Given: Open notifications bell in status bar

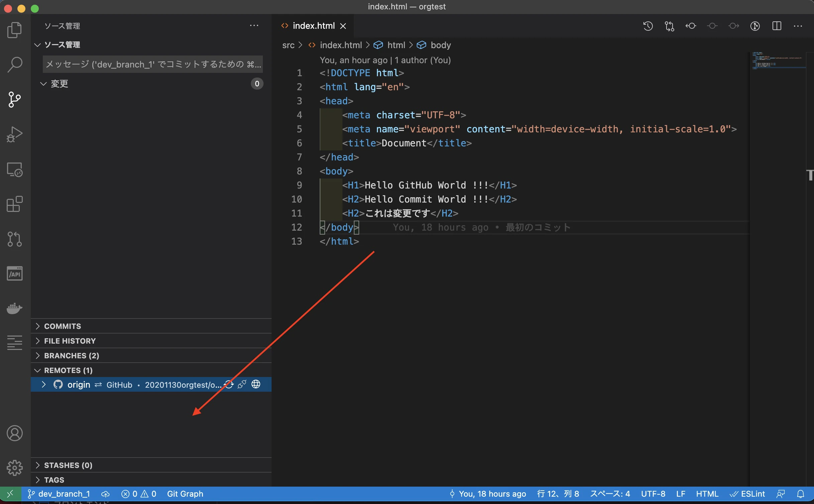Looking at the screenshot, I should 801,494.
